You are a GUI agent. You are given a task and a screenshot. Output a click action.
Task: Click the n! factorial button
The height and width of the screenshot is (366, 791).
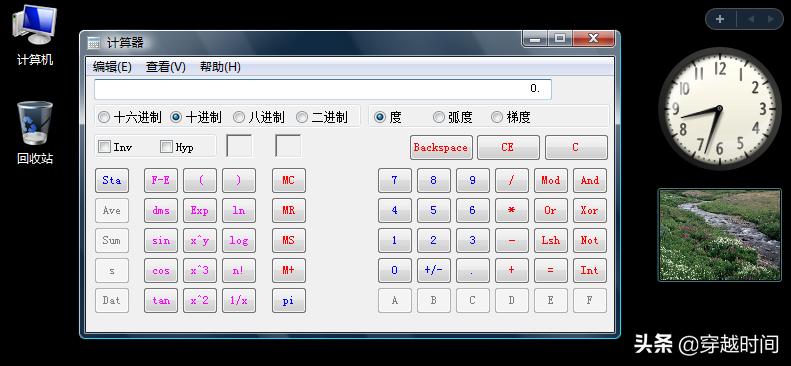pos(239,271)
